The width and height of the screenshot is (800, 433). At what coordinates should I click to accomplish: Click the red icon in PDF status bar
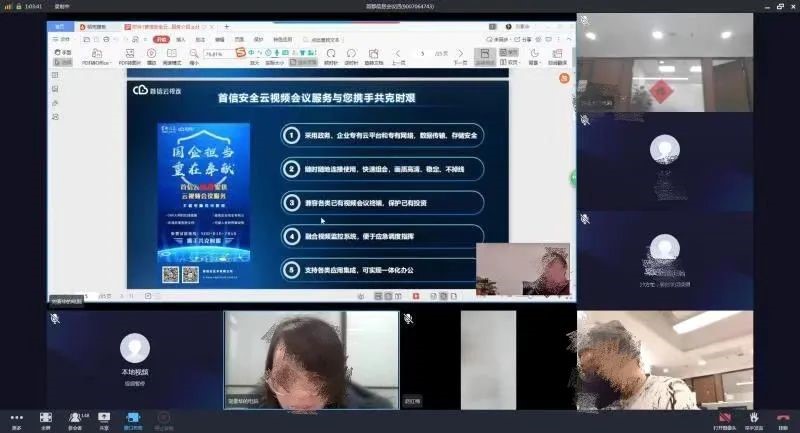pos(416,296)
